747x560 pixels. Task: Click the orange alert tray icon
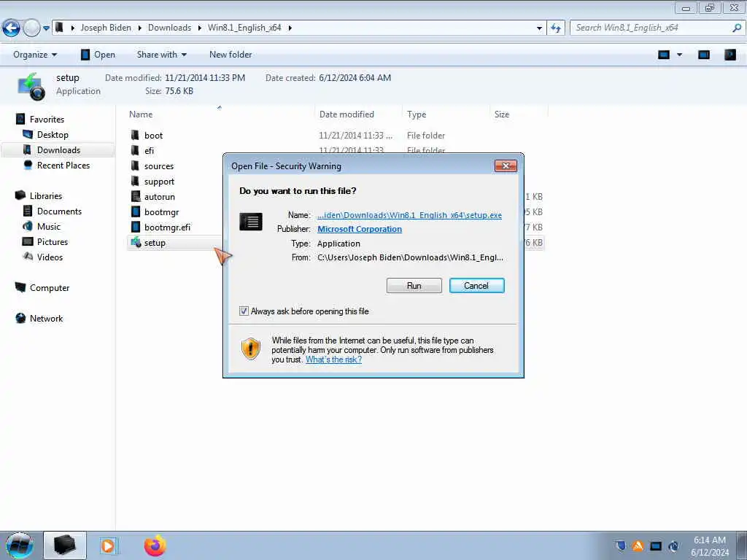(x=638, y=546)
